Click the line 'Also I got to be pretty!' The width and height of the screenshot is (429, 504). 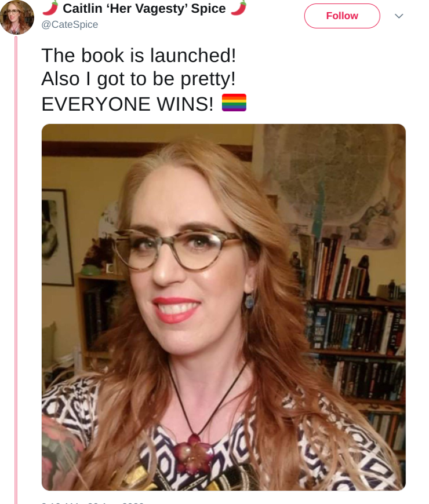tap(139, 79)
